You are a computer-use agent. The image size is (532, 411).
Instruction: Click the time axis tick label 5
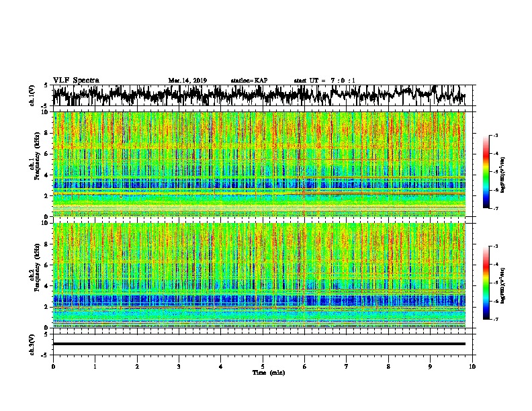(263, 367)
